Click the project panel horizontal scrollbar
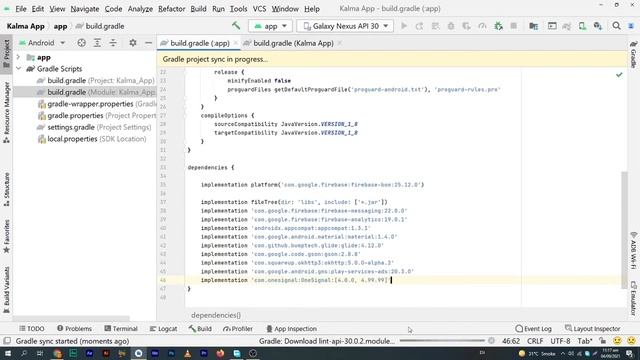This screenshot has height=360, width=640. click(71, 318)
